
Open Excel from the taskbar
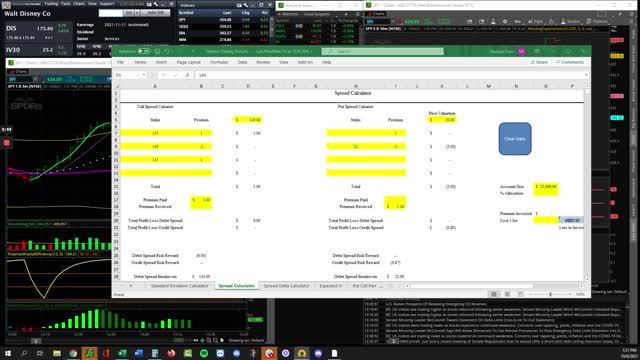pos(122,353)
